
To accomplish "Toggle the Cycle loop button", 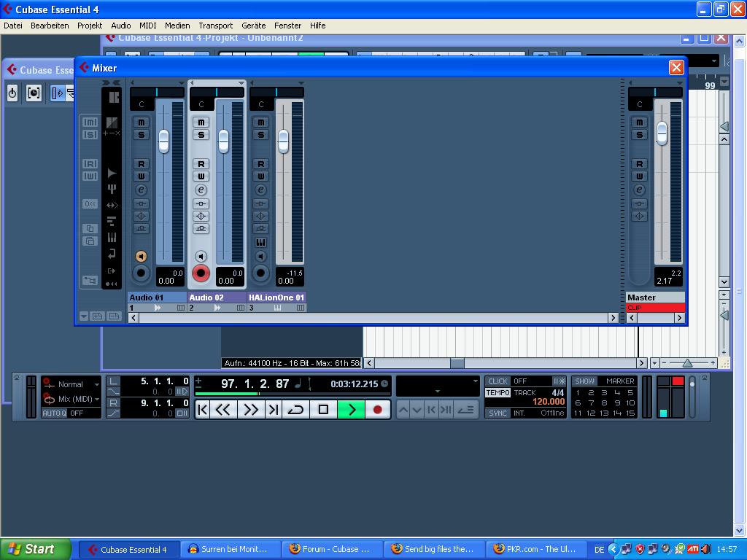I will [296, 410].
